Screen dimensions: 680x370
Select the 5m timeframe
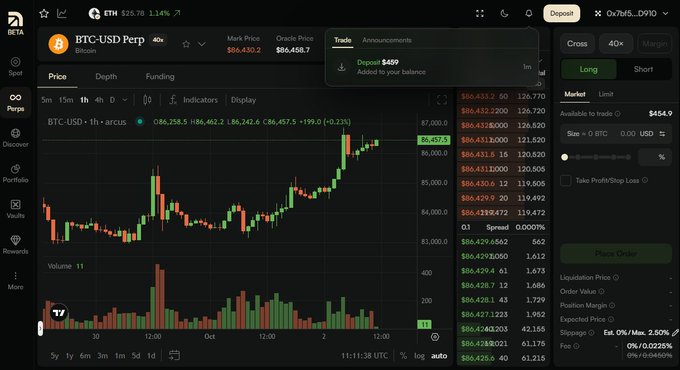[46, 100]
